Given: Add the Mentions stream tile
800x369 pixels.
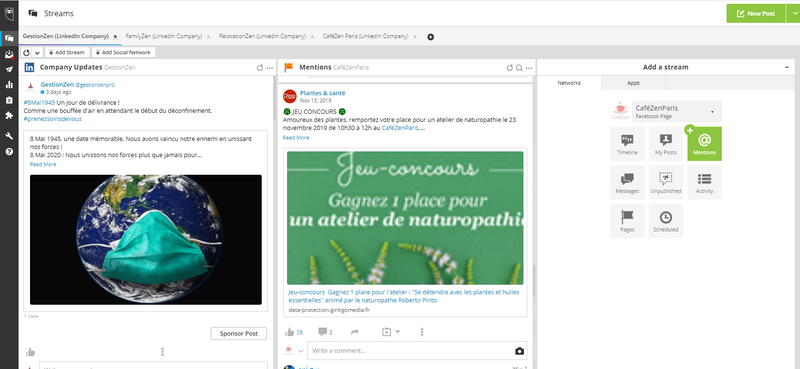Looking at the screenshot, I should [x=705, y=144].
